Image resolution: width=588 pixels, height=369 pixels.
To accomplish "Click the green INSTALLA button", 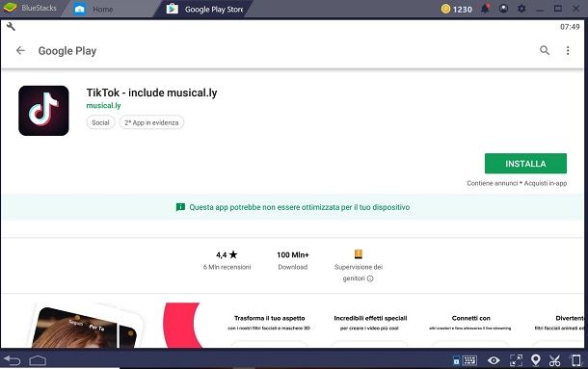I will pos(525,164).
